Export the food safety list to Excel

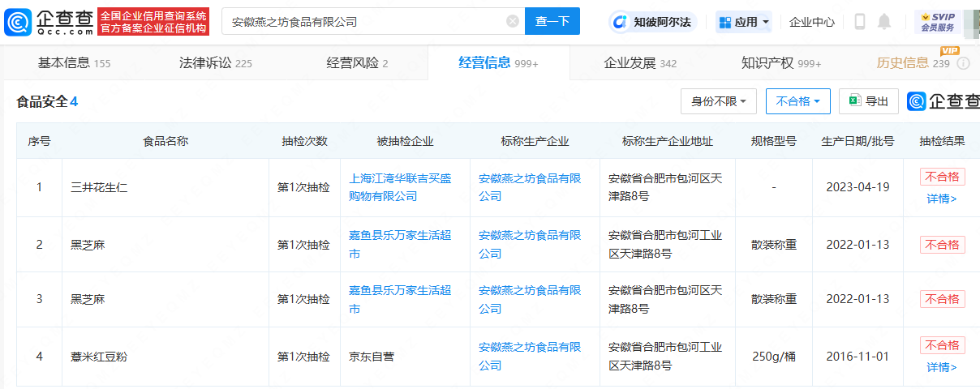tap(868, 101)
